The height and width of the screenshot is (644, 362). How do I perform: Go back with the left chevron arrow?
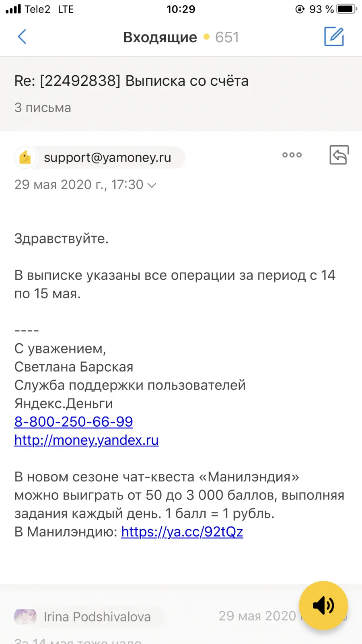(x=22, y=37)
